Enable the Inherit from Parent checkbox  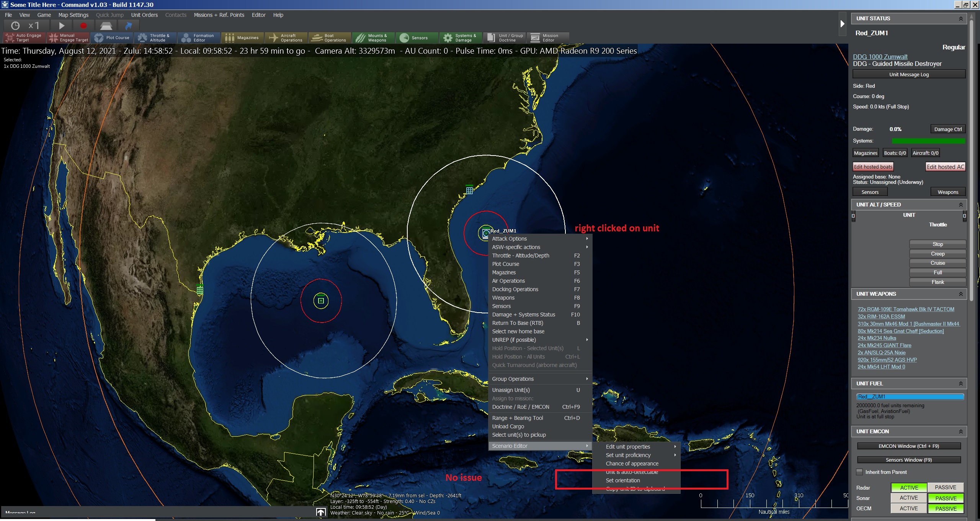859,472
